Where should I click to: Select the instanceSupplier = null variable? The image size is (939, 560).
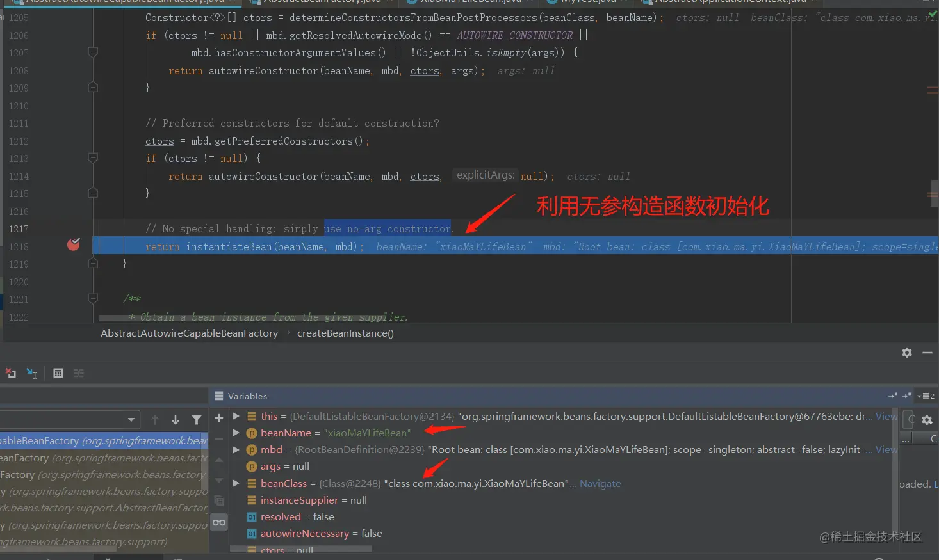313,500
